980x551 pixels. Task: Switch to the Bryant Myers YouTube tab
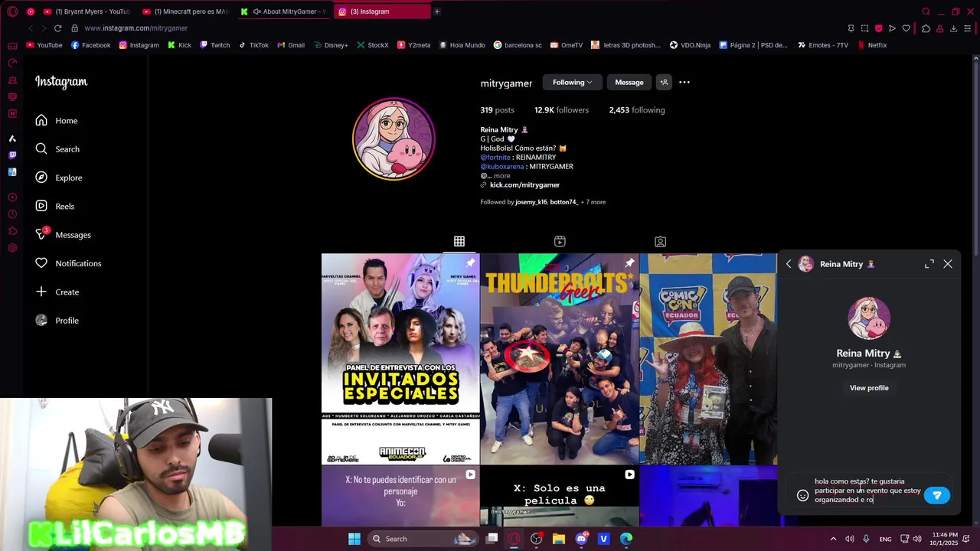point(87,11)
